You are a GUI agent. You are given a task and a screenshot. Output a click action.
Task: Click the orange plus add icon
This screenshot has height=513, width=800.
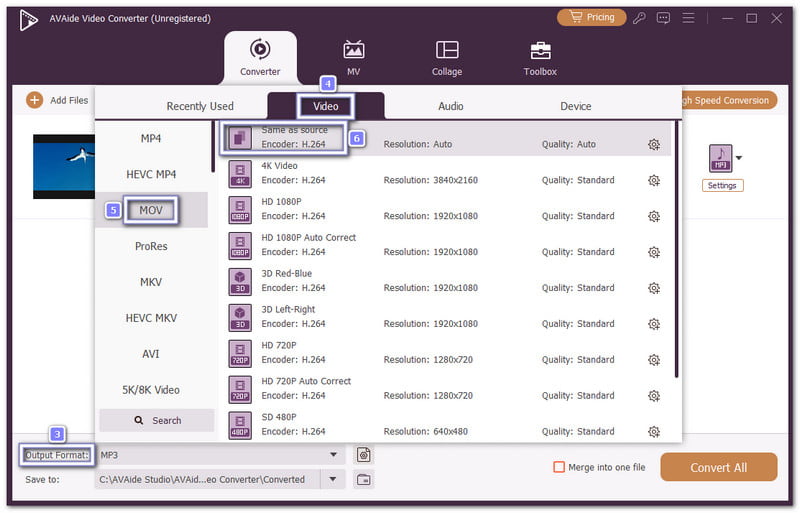pos(34,100)
